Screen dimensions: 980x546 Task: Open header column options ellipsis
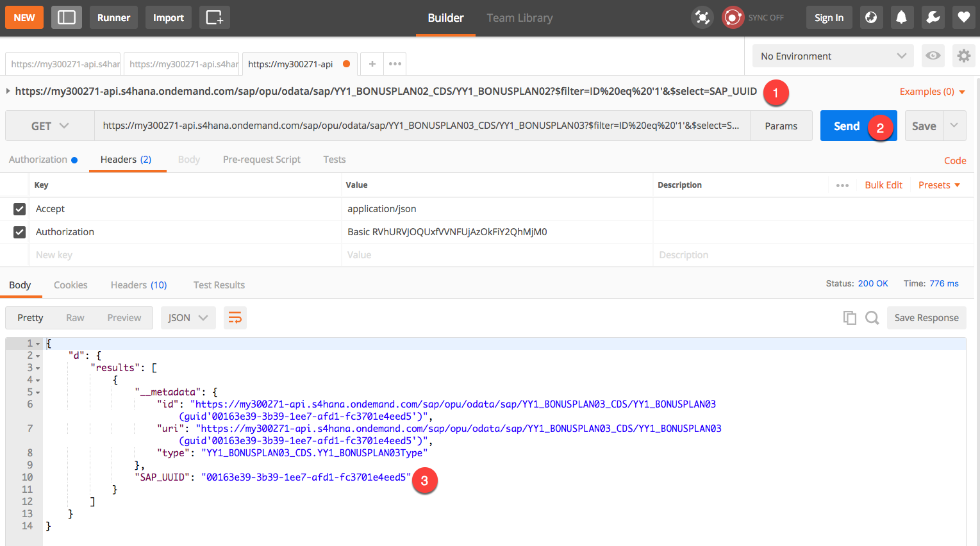tap(842, 185)
